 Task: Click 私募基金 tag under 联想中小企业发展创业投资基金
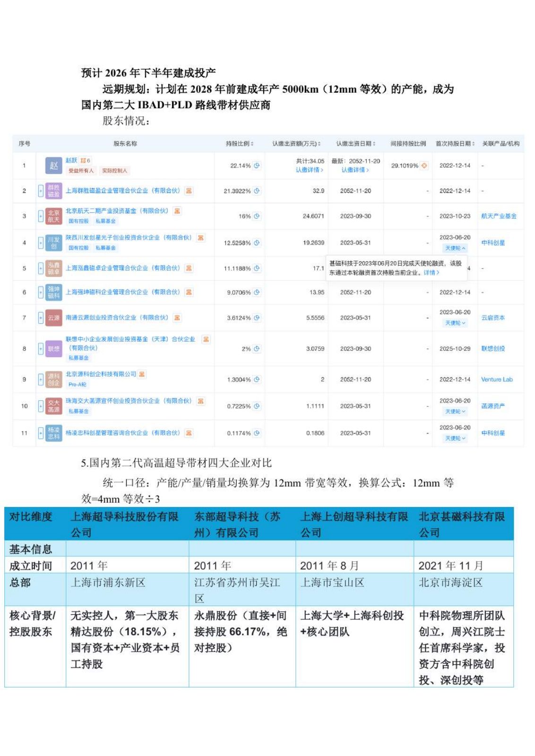pos(78,358)
